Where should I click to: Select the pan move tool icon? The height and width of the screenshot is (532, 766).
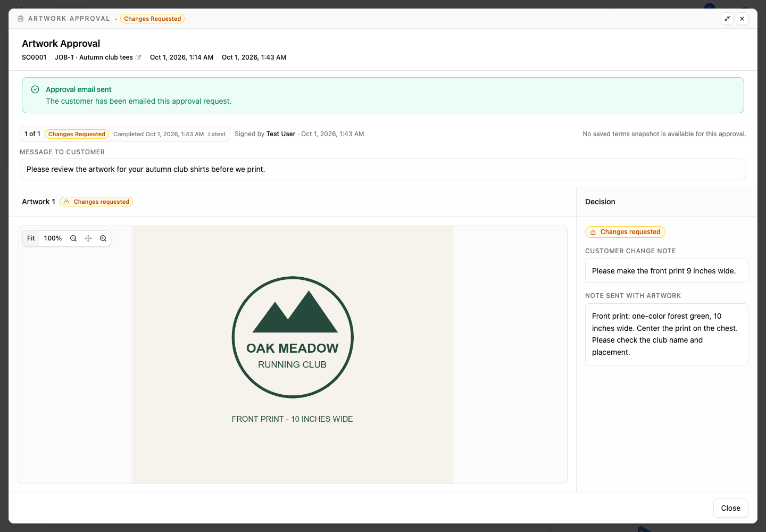[88, 238]
